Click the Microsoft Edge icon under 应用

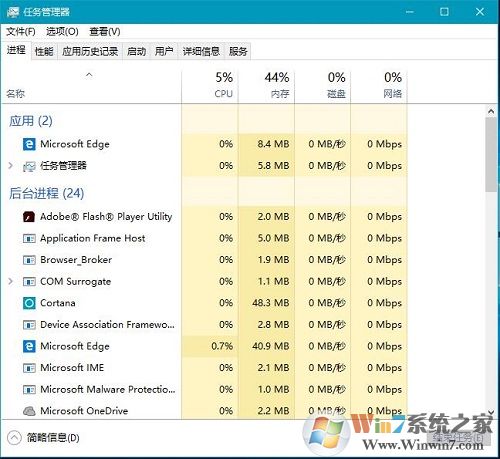(29, 144)
